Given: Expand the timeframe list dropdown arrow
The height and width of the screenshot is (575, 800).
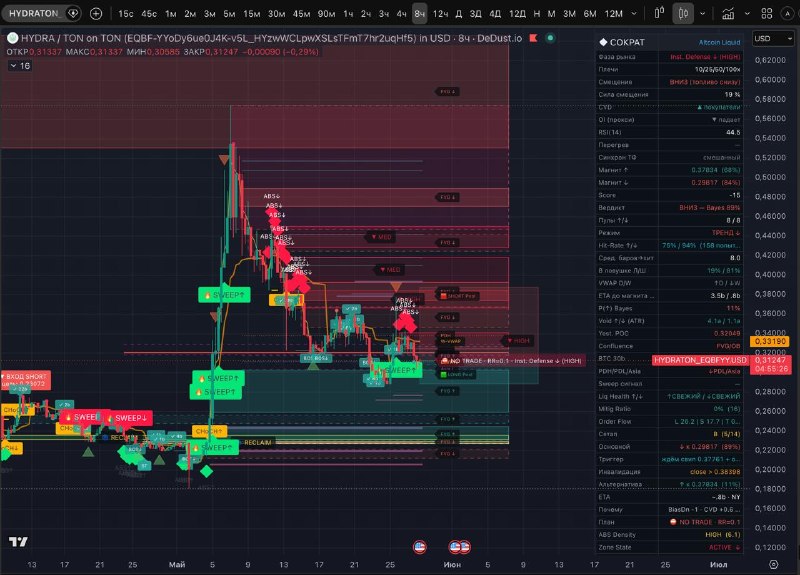Looking at the screenshot, I should click(634, 14).
